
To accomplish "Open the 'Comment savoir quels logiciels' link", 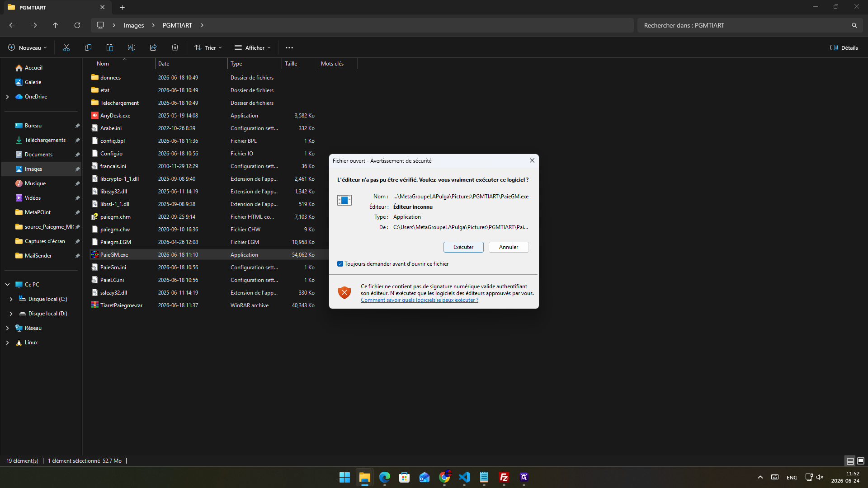I will pos(419,300).
